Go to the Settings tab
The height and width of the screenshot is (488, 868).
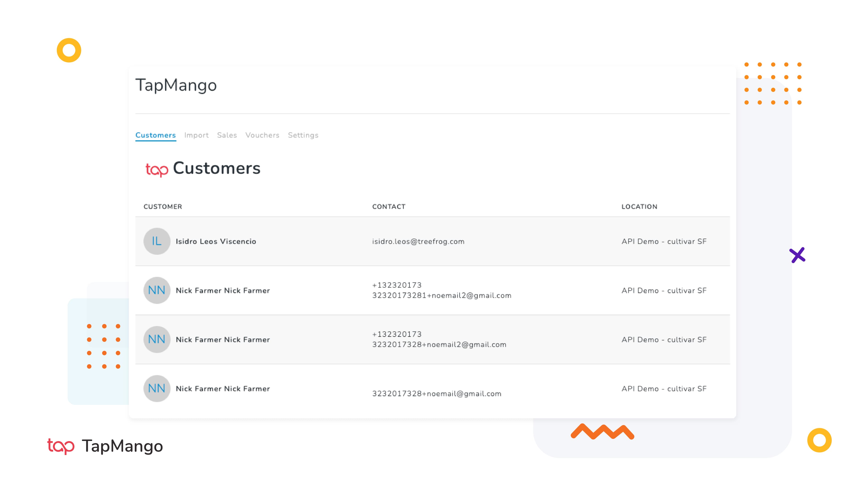(303, 135)
